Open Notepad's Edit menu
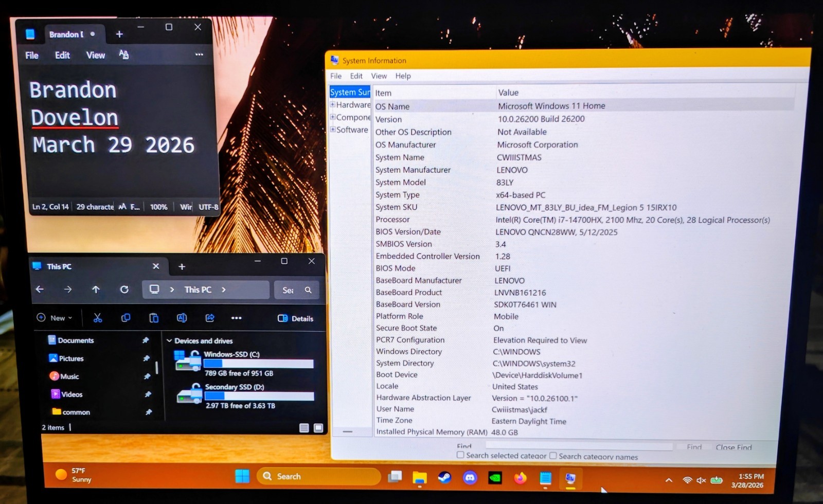Viewport: 823px width, 504px height. coord(62,55)
